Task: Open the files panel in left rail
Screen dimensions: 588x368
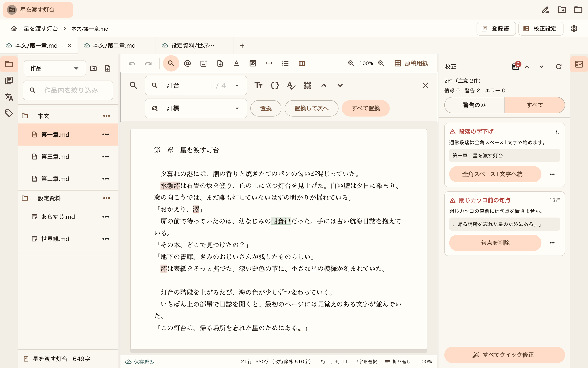Action: pyautogui.click(x=9, y=64)
